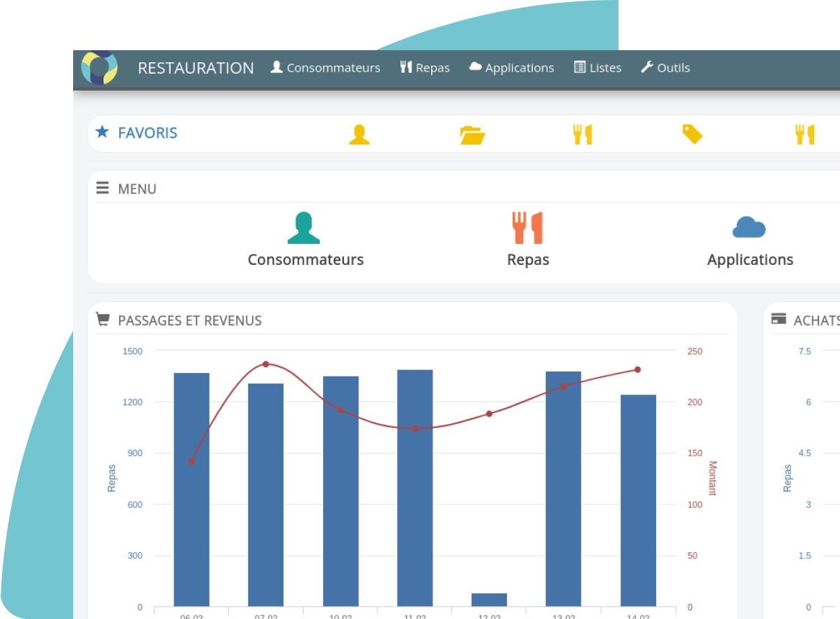Click the yellow tag favorite icon

(x=692, y=134)
